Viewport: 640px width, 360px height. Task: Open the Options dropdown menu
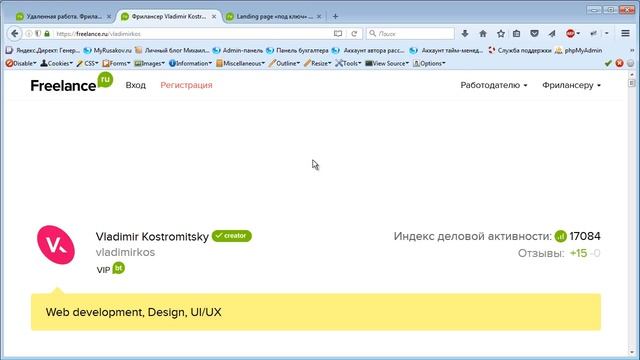pyautogui.click(x=429, y=63)
